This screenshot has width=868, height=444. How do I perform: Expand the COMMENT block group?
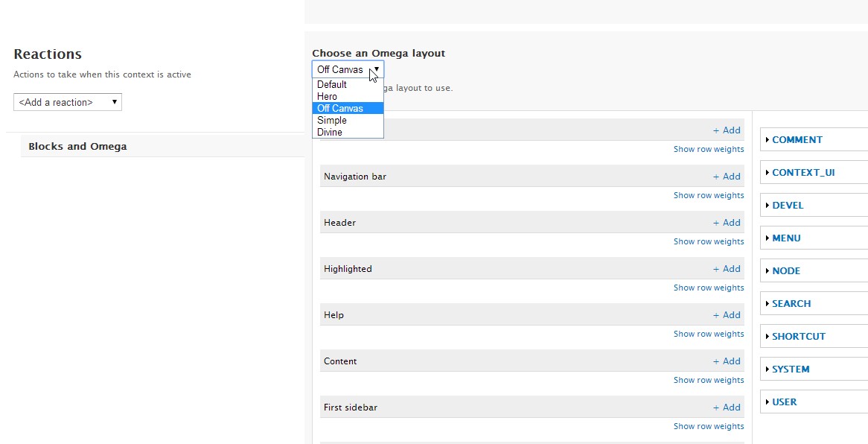point(797,140)
